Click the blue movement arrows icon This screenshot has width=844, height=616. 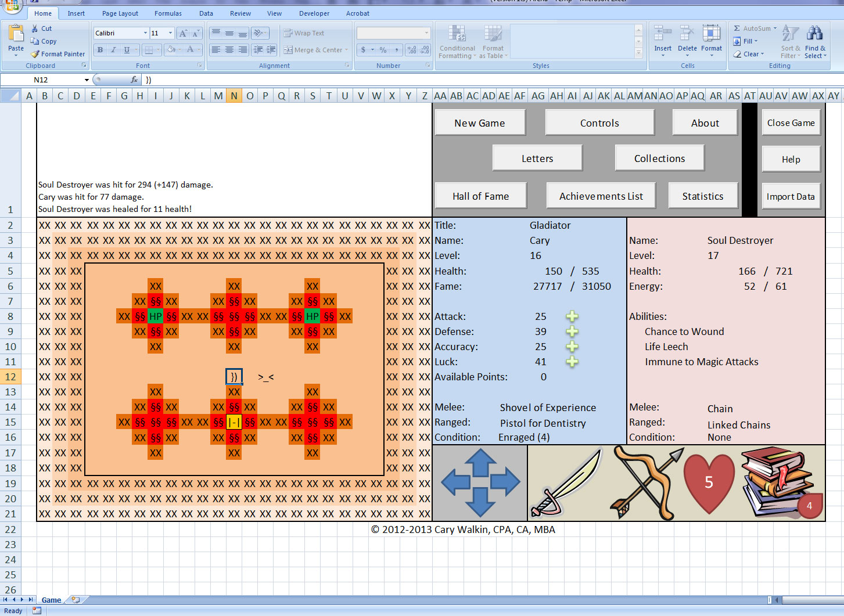coord(480,483)
